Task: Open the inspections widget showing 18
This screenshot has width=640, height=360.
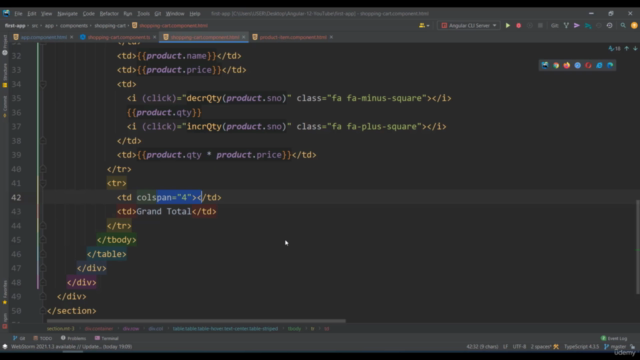Action: (614, 49)
